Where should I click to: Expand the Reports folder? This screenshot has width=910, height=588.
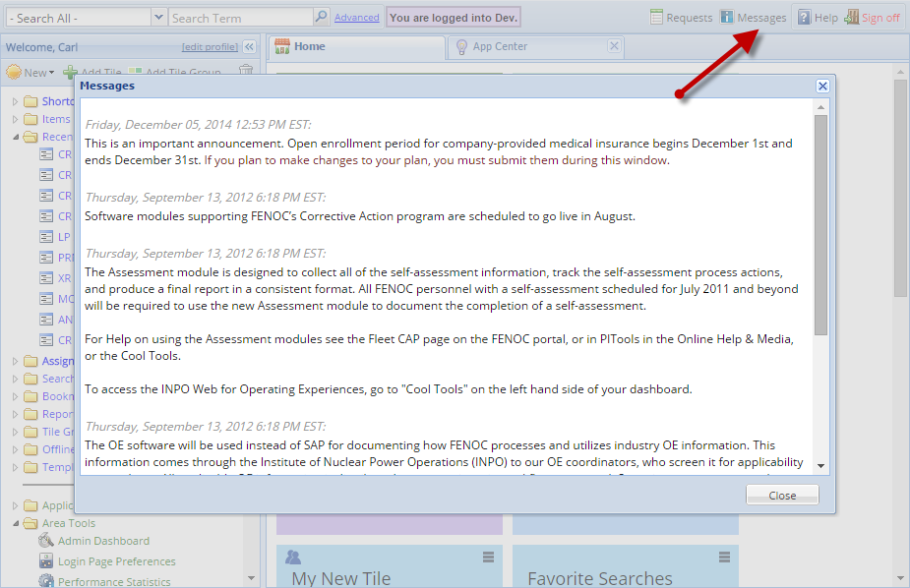click(x=15, y=414)
